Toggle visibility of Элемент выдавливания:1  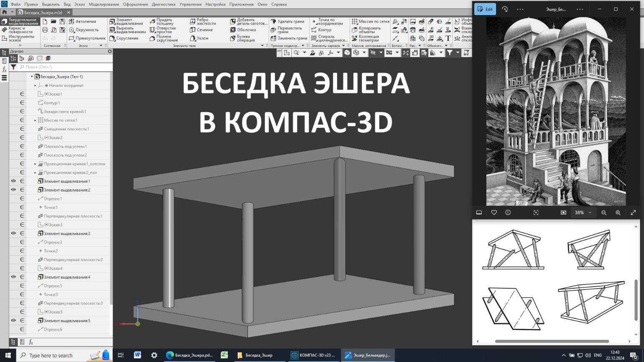(13, 181)
